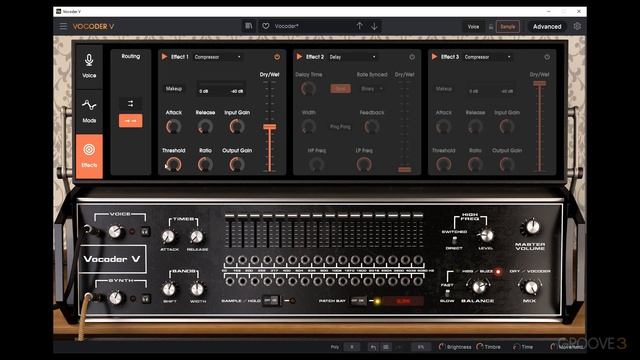640x360 pixels.
Task: Load previous preset with up arrow
Action: click(x=359, y=26)
